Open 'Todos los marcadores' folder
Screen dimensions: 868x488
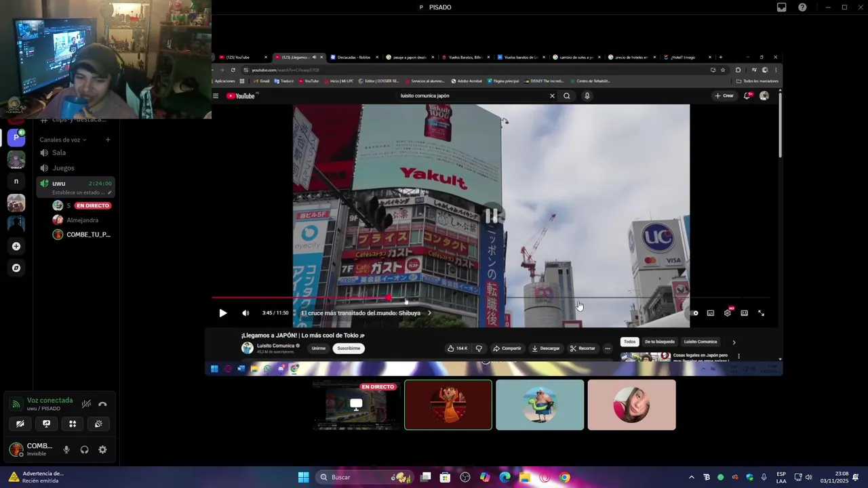tap(758, 81)
